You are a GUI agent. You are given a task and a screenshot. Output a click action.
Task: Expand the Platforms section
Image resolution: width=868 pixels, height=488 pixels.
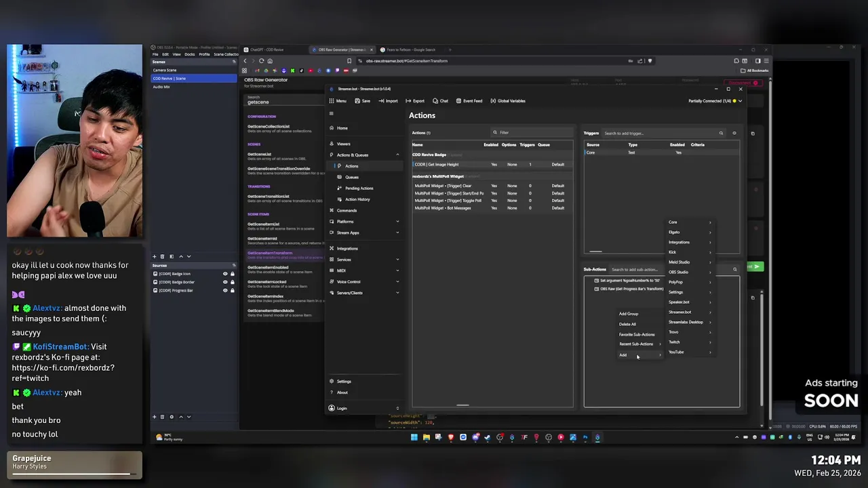coord(397,222)
